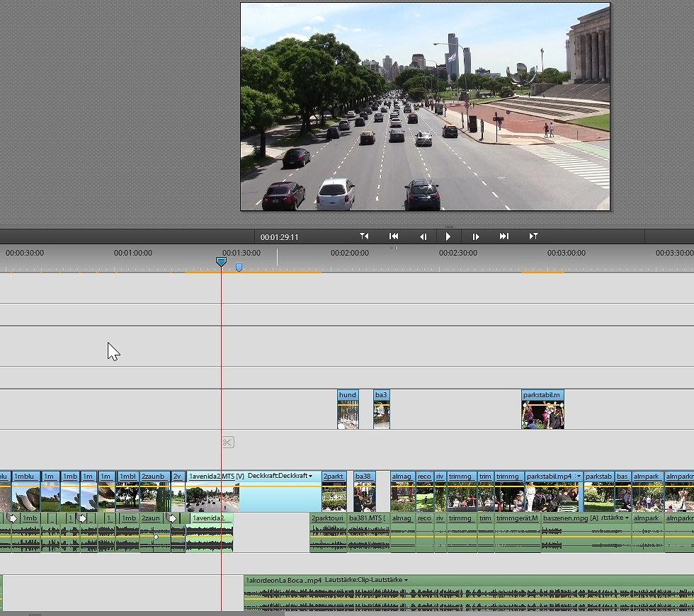Select the reco video clip thumbnail
This screenshot has height=616, width=694.
[x=425, y=497]
